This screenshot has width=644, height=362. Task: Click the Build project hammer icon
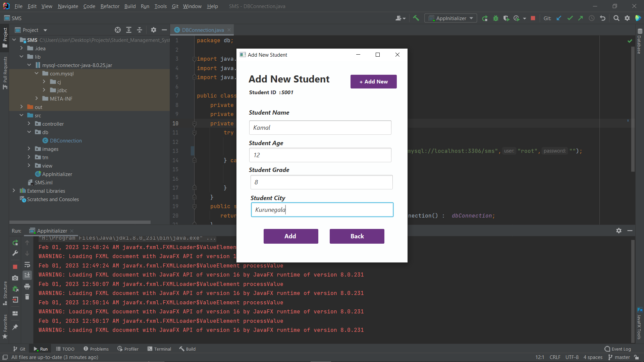pos(416,18)
